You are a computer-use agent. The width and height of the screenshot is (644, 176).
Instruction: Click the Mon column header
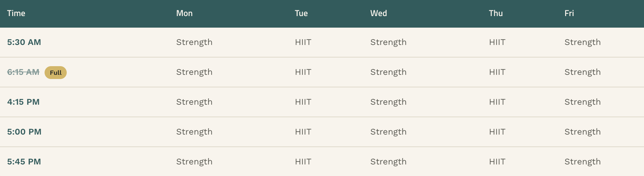click(x=184, y=13)
